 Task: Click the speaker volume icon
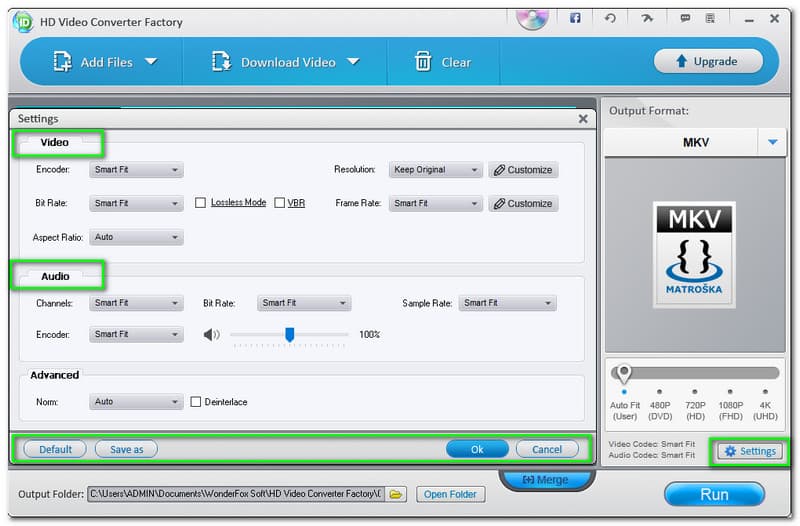(x=211, y=335)
